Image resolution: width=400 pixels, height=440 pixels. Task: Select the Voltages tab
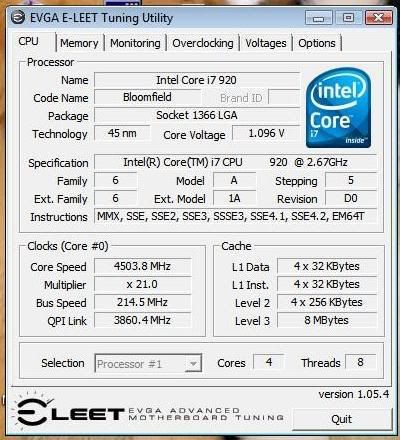pyautogui.click(x=266, y=43)
